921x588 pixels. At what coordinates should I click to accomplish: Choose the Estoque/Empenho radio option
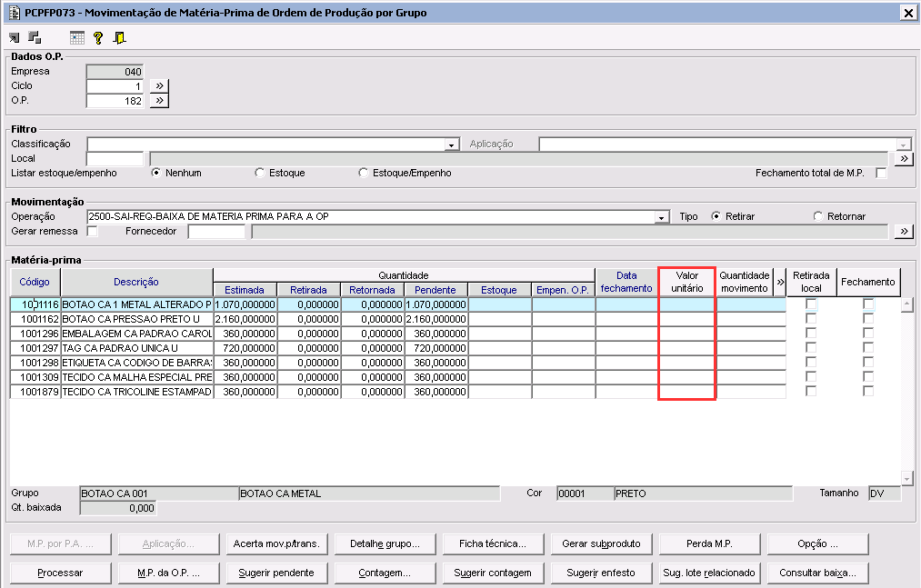363,173
